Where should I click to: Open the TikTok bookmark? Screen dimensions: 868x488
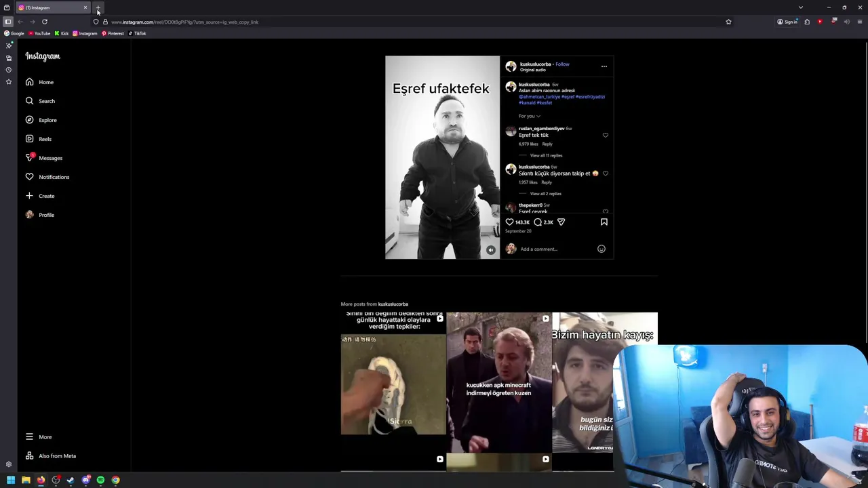coord(137,33)
